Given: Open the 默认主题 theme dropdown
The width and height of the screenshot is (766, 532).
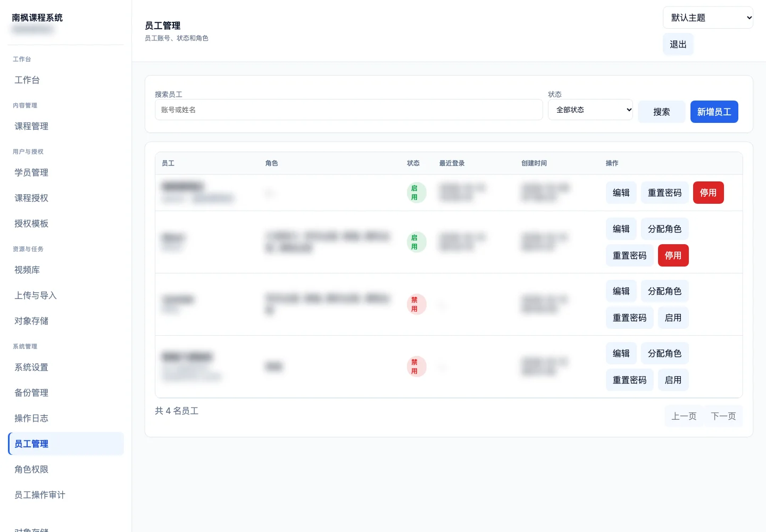Looking at the screenshot, I should [x=707, y=18].
